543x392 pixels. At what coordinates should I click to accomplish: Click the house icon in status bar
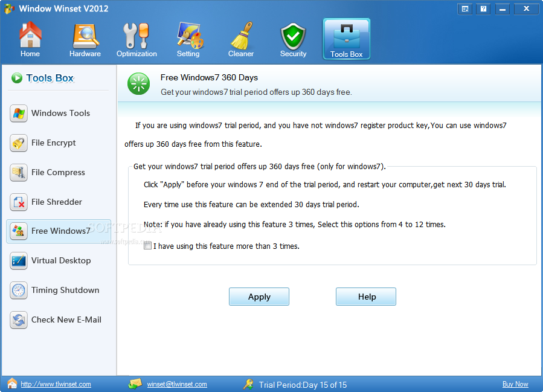pyautogui.click(x=12, y=384)
